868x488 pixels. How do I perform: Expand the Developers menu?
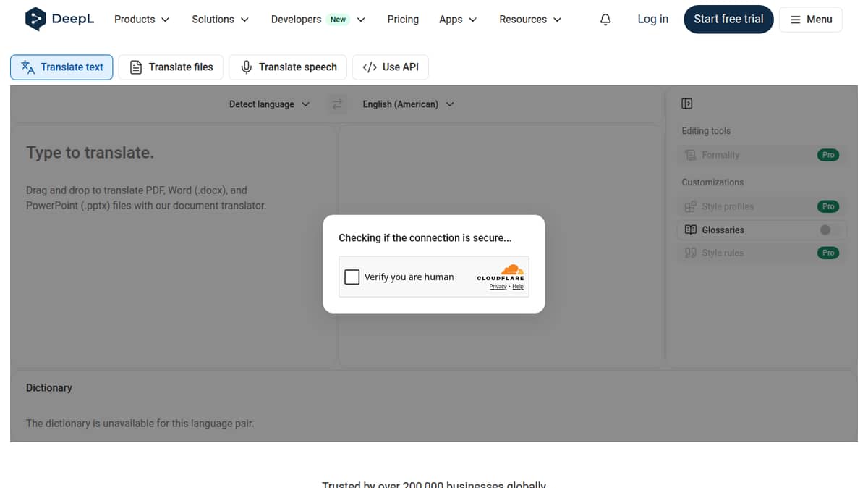point(318,20)
